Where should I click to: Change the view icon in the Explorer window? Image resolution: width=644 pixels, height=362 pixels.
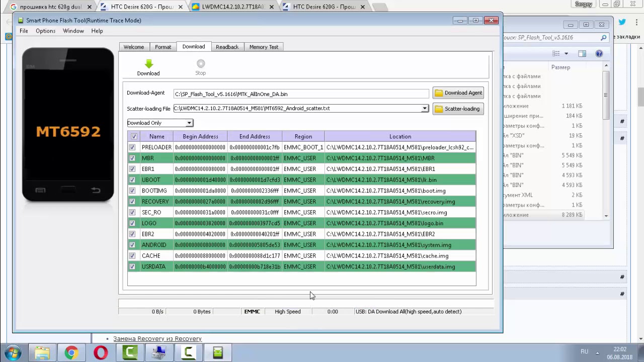[x=556, y=53]
